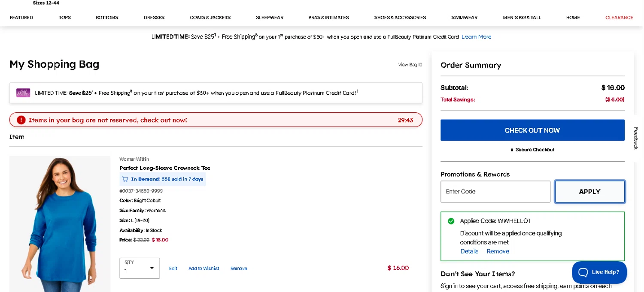Click the lock icon beside Secure Checkout
The width and height of the screenshot is (644, 292).
pyautogui.click(x=512, y=150)
